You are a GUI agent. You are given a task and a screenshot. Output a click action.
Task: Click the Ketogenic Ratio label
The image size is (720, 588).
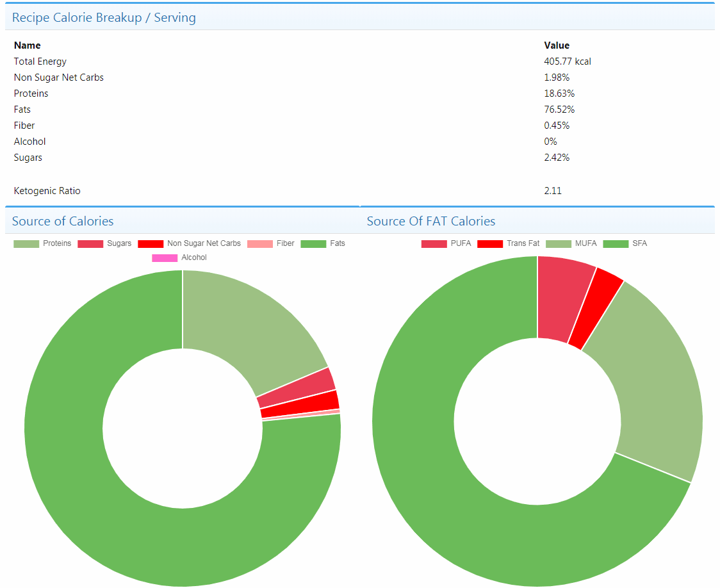pos(47,191)
